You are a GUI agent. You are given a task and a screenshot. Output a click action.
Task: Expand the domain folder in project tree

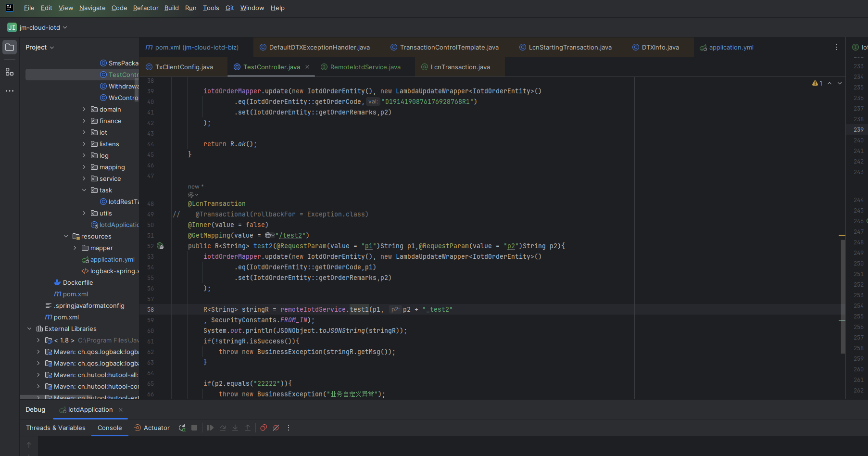coord(84,110)
